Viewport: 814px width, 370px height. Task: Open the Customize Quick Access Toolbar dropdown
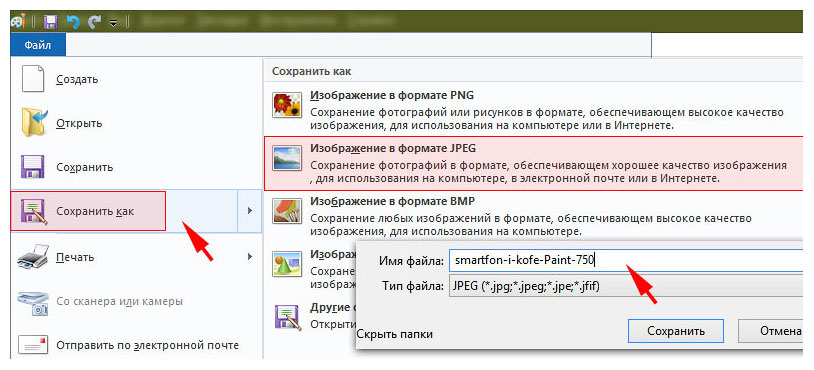coord(114,23)
